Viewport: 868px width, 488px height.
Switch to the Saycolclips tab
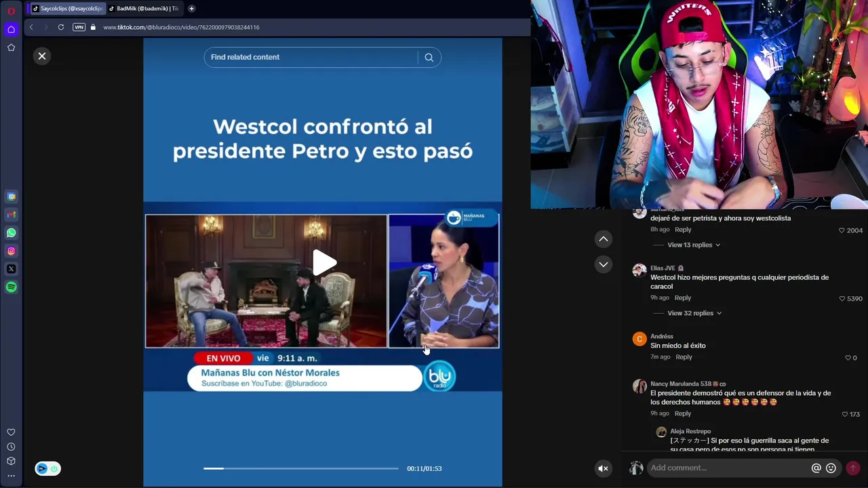[x=68, y=8]
